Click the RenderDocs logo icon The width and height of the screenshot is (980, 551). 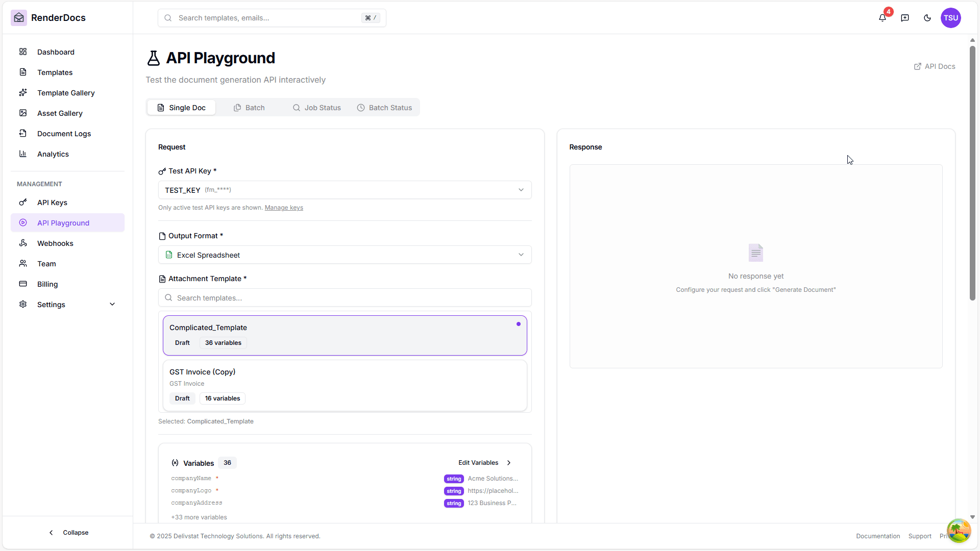pyautogui.click(x=19, y=17)
